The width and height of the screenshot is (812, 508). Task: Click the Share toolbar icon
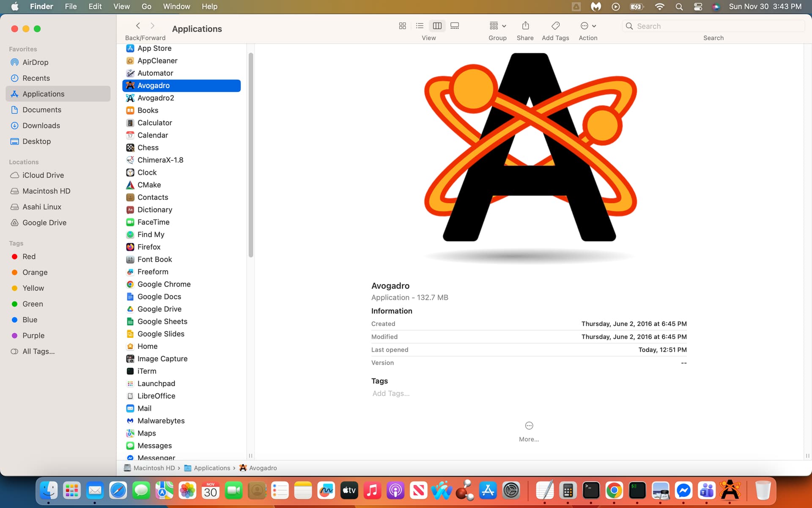525,26
